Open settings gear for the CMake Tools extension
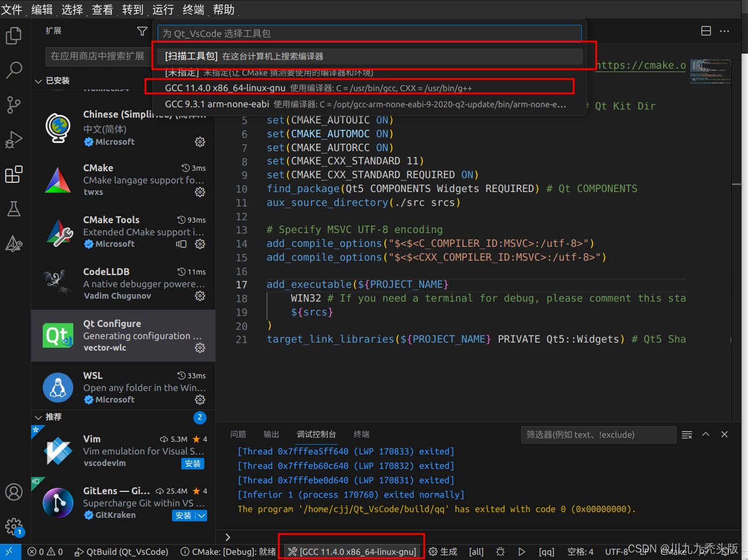Image resolution: width=748 pixels, height=560 pixels. click(x=200, y=244)
